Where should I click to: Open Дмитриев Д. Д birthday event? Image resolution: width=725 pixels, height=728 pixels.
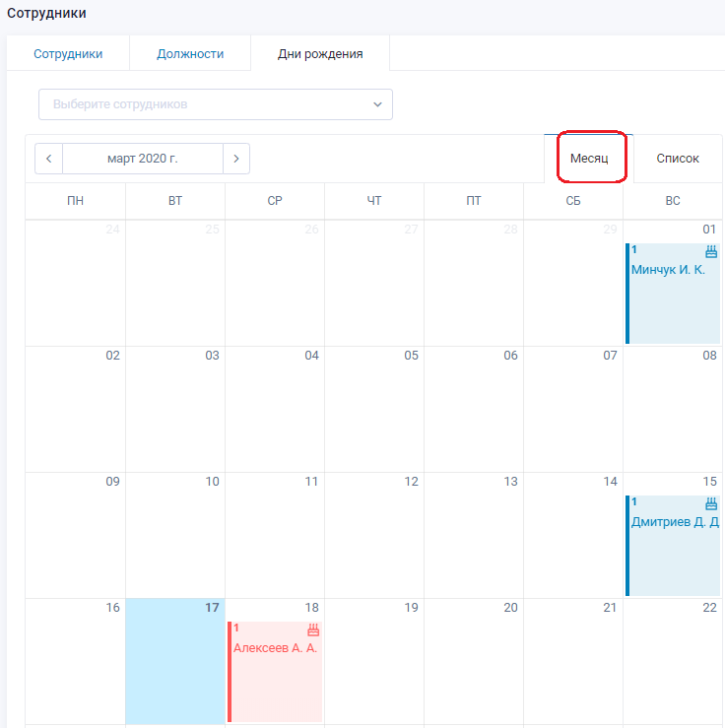tap(673, 546)
